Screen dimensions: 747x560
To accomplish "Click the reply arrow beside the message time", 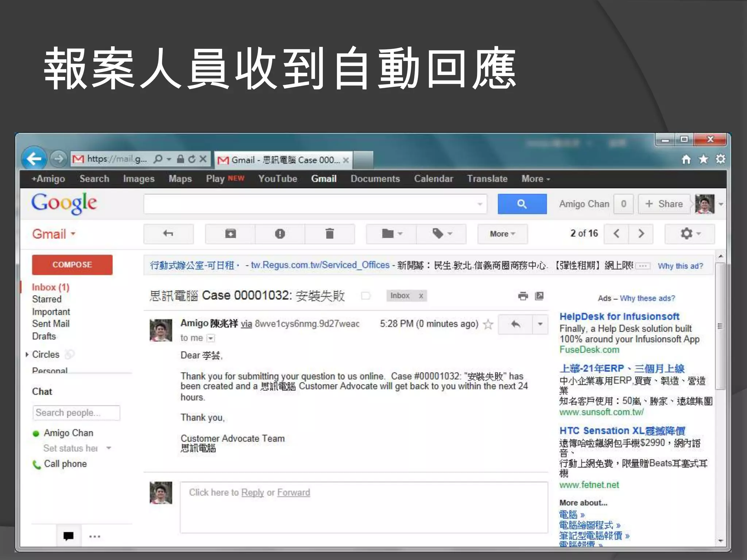I will point(515,324).
